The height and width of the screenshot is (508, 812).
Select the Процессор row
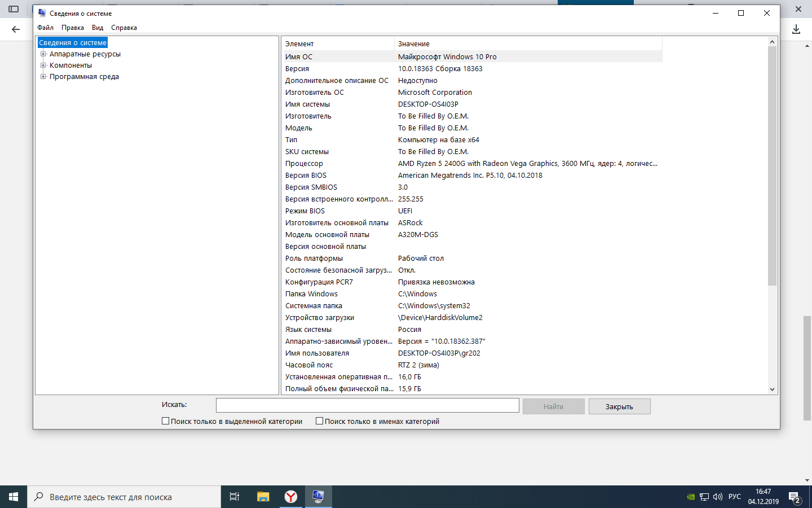coord(471,163)
